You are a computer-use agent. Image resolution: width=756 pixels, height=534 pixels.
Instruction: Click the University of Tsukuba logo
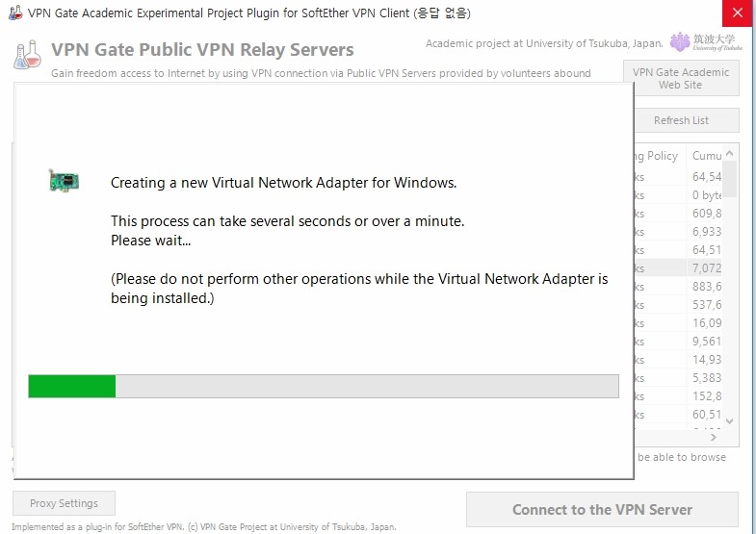(x=706, y=42)
